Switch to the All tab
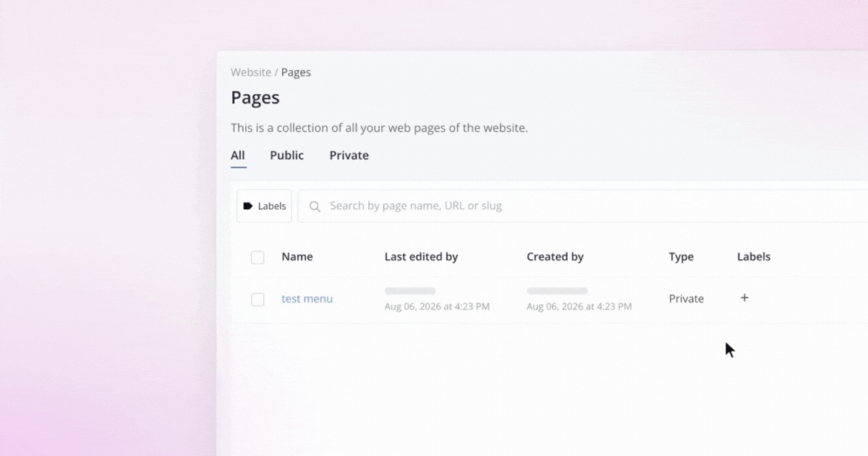The height and width of the screenshot is (456, 868). [238, 156]
